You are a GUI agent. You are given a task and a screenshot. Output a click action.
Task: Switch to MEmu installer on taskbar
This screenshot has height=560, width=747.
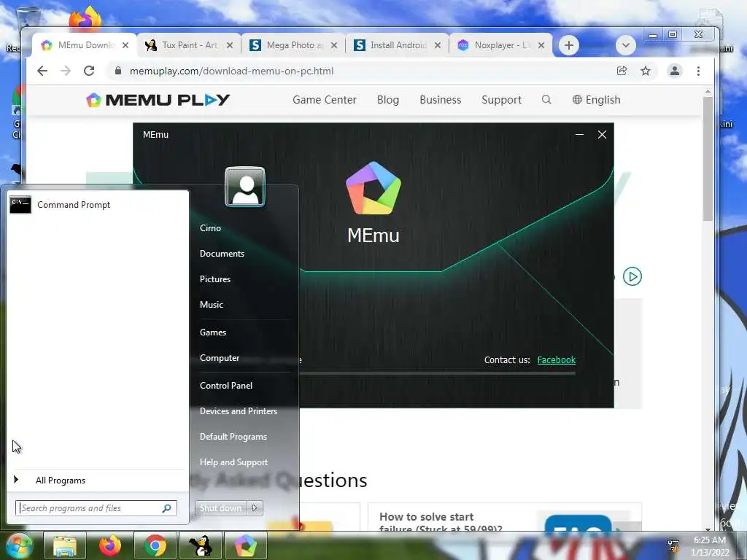246,545
